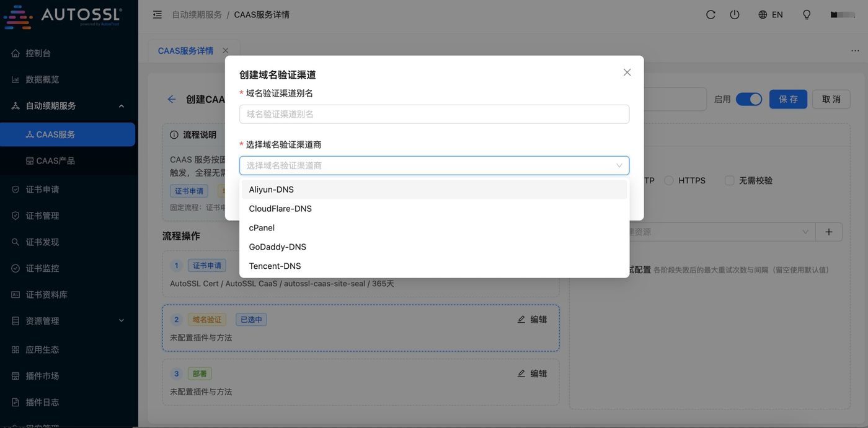Click the 取消 button

[x=831, y=99]
